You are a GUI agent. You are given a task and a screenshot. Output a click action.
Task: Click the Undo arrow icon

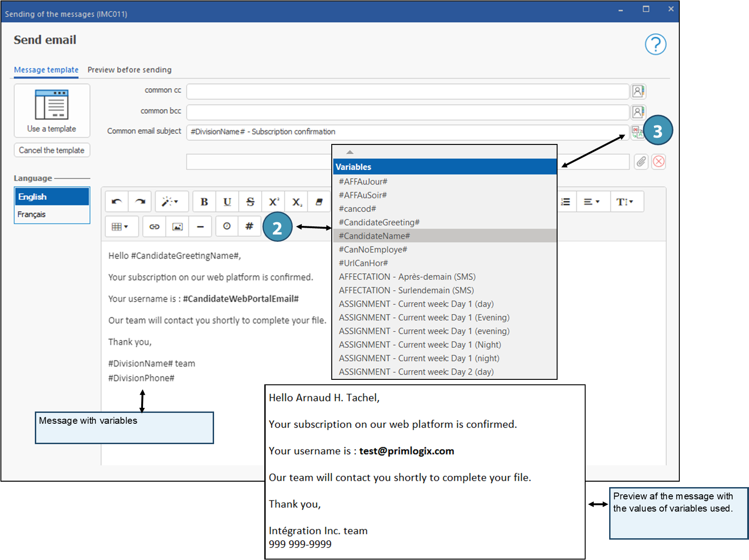[117, 202]
